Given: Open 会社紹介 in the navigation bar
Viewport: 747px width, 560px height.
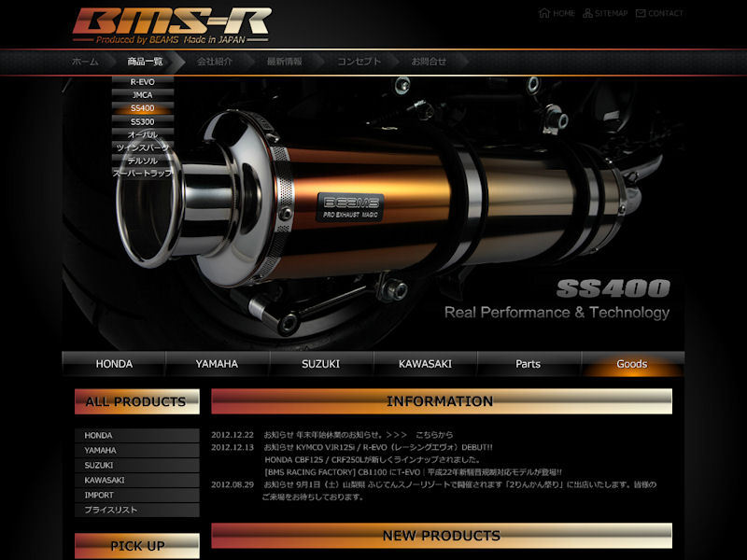Looking at the screenshot, I should pyautogui.click(x=215, y=62).
